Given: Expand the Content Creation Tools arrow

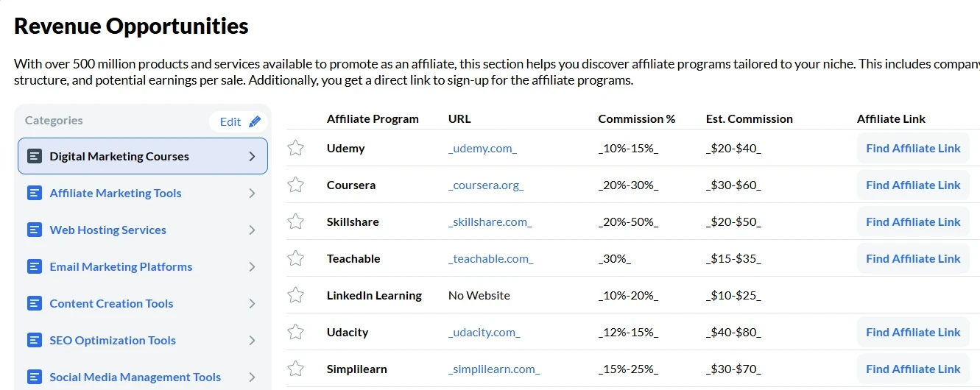Looking at the screenshot, I should (x=252, y=303).
